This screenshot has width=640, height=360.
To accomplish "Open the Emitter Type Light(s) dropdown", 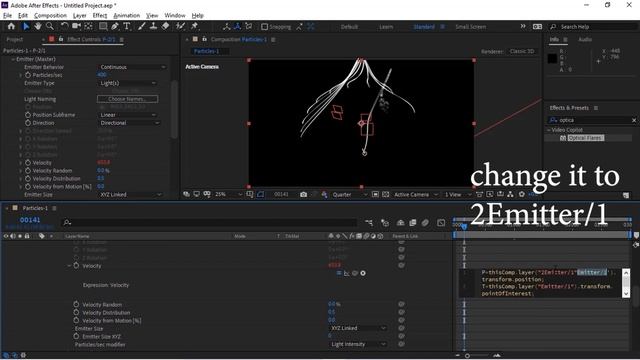I will (x=128, y=83).
